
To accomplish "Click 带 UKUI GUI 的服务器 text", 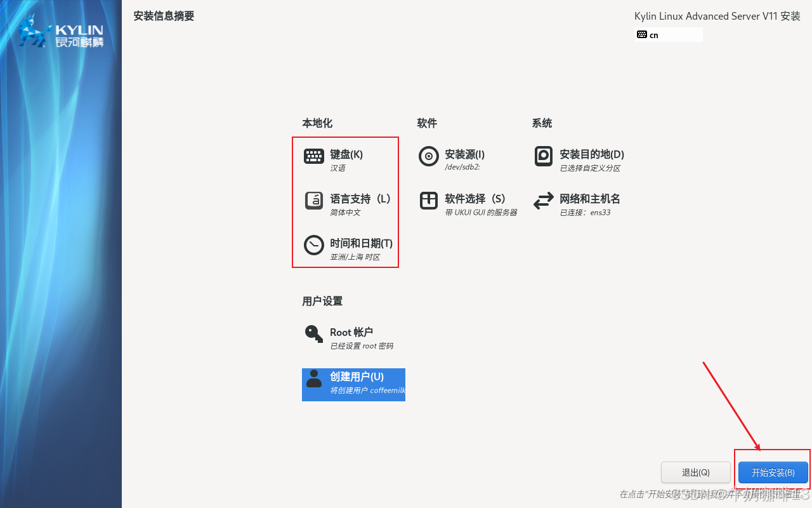I will (481, 213).
